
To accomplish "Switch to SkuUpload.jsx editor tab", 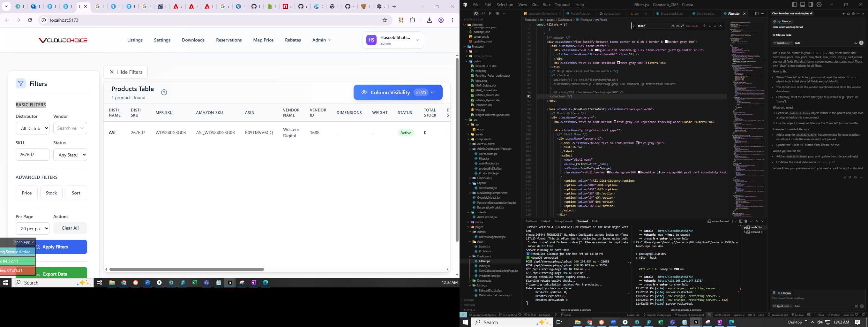I will click(x=705, y=13).
